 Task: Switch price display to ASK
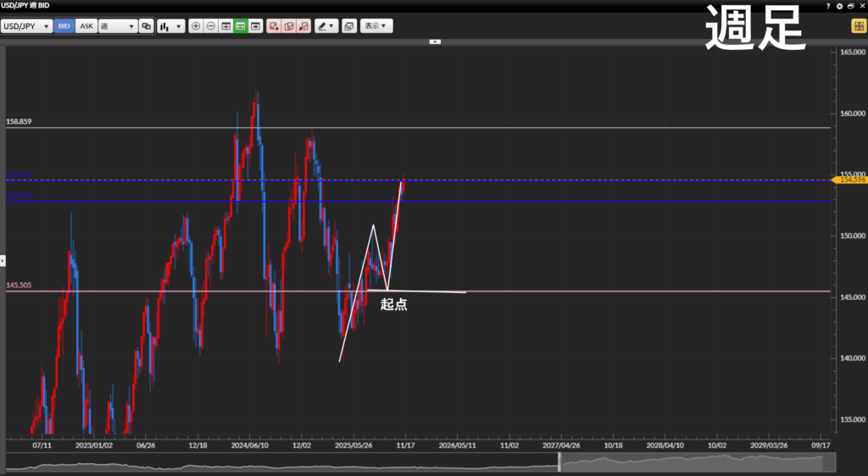click(x=86, y=26)
